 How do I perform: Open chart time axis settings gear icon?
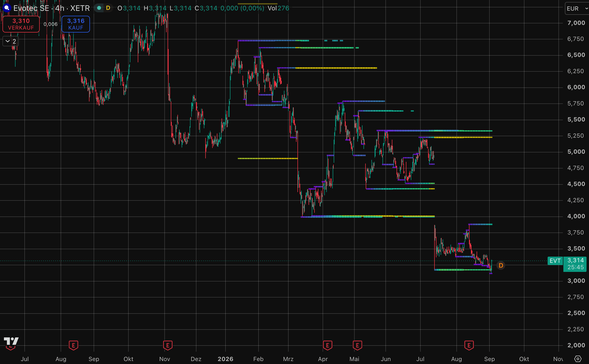coord(578,359)
